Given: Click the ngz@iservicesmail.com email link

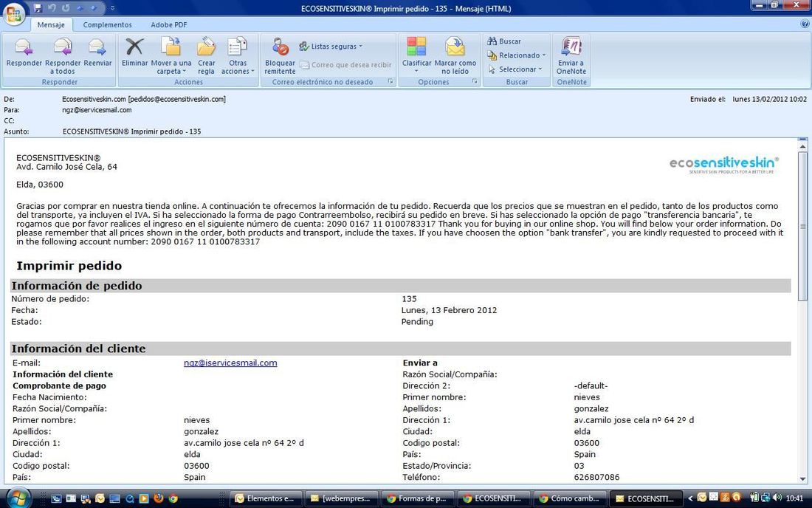Looking at the screenshot, I should pos(230,363).
